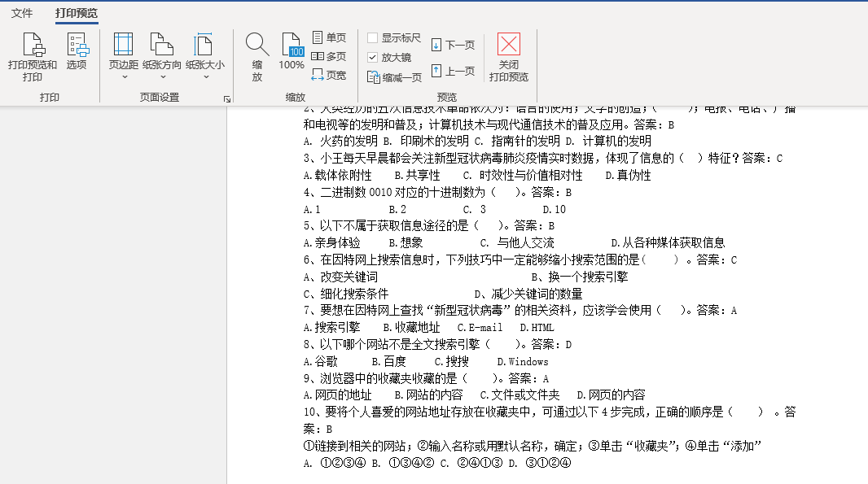Select the 缩放 zoom icon

pyautogui.click(x=256, y=51)
